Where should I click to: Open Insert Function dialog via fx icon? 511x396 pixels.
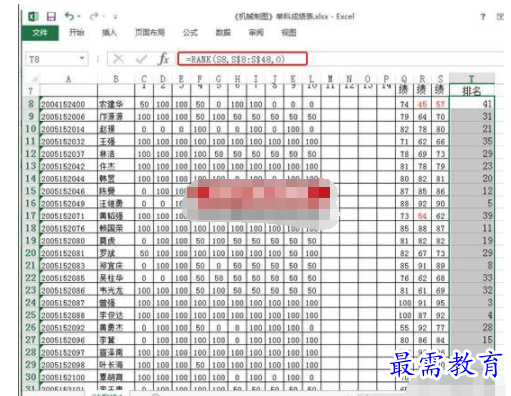pos(163,59)
